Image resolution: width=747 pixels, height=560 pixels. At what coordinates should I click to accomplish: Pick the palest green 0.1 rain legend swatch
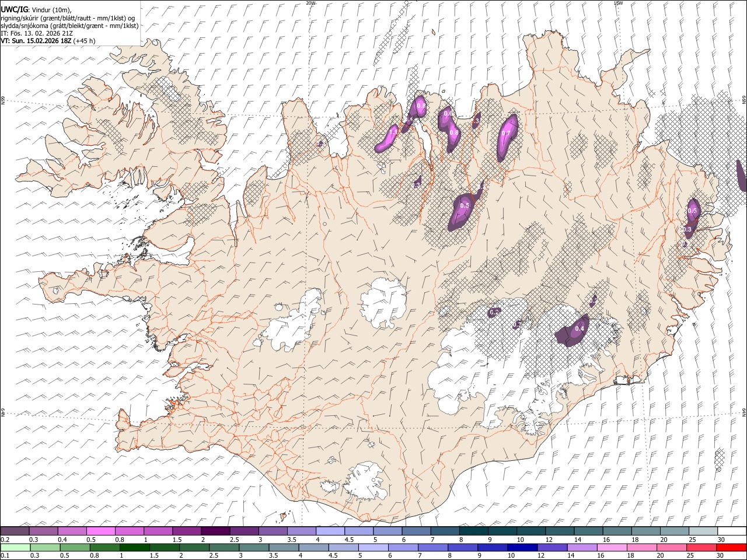coord(15,547)
